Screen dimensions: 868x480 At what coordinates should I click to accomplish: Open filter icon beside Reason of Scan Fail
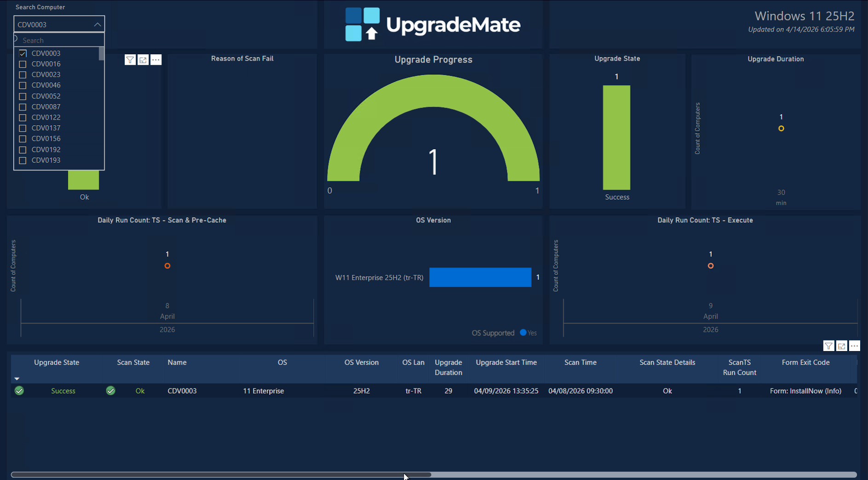pyautogui.click(x=130, y=60)
